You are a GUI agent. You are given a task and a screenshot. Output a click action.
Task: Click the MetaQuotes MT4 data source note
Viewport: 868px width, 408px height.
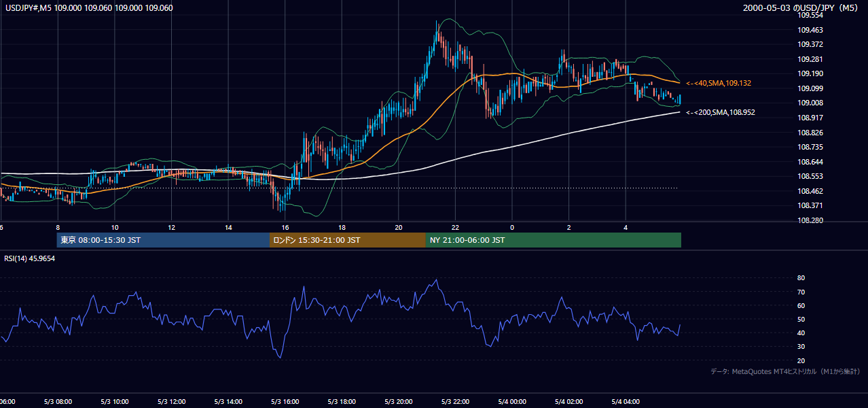click(x=785, y=371)
